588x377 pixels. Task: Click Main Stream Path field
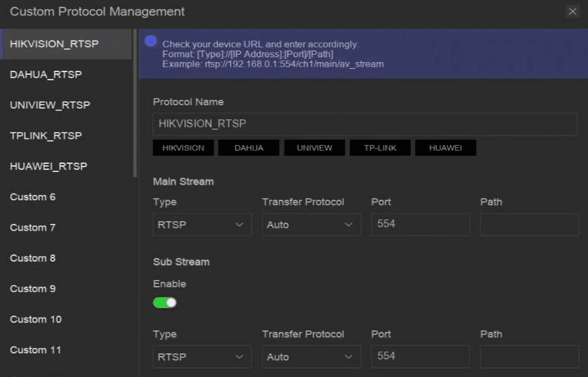coord(529,225)
